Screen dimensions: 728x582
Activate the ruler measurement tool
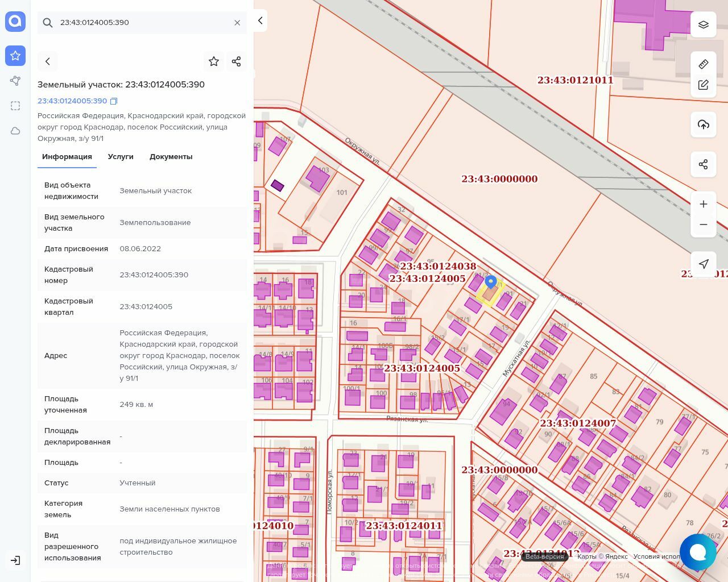coord(704,64)
